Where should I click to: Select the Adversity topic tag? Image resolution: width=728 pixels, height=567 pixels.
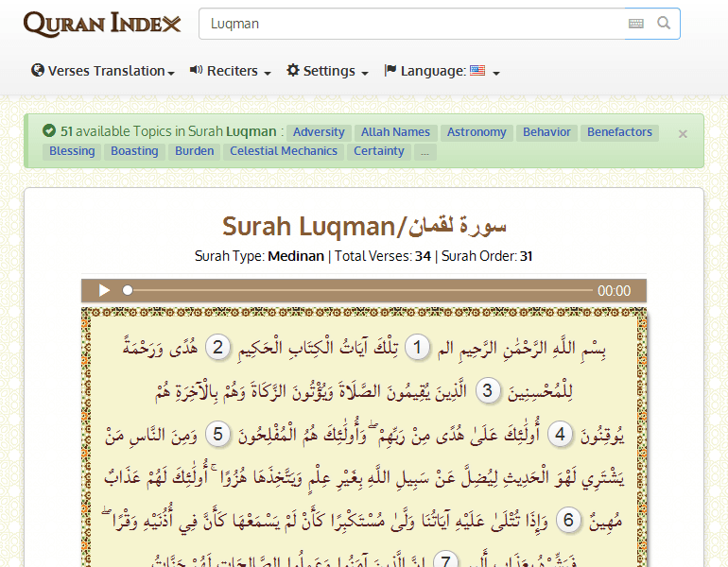coord(319,132)
